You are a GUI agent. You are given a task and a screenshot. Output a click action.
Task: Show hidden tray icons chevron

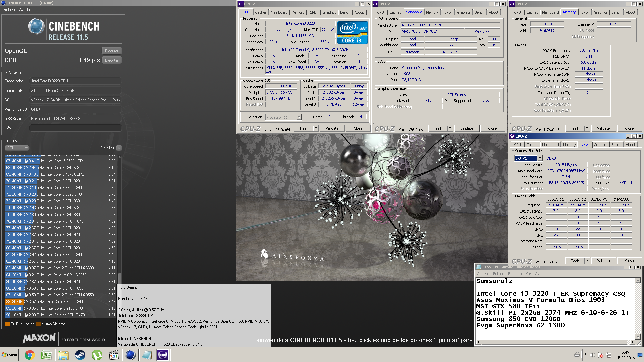click(585, 355)
